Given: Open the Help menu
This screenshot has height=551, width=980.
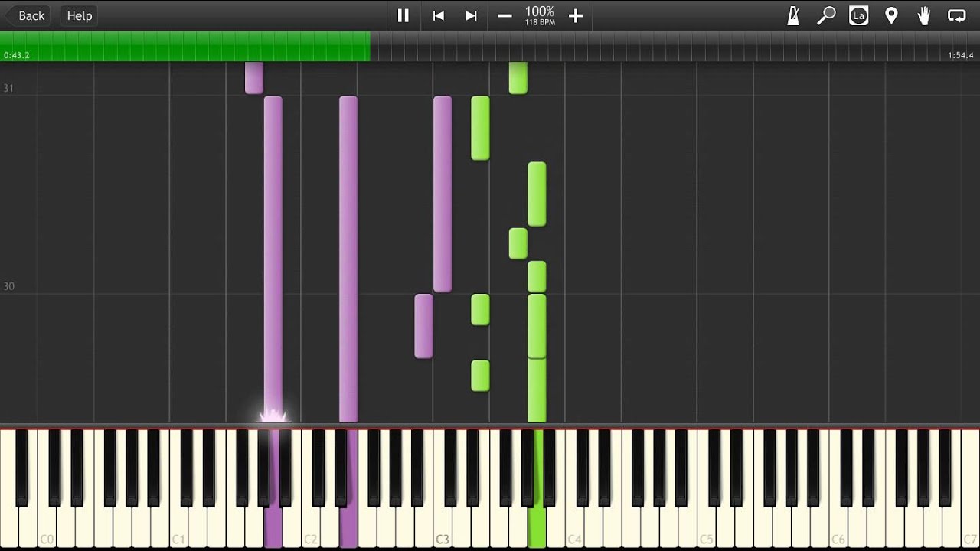Looking at the screenshot, I should pos(79,15).
